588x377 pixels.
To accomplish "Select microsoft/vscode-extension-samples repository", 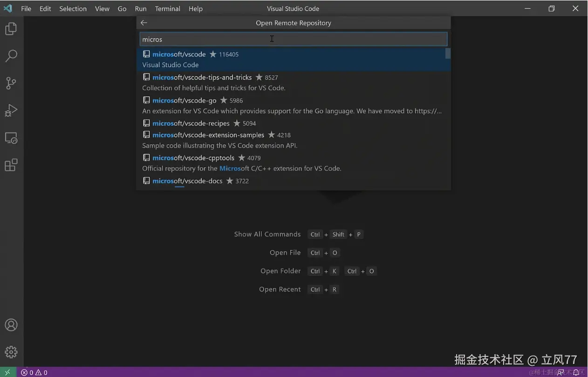I will tap(294, 140).
